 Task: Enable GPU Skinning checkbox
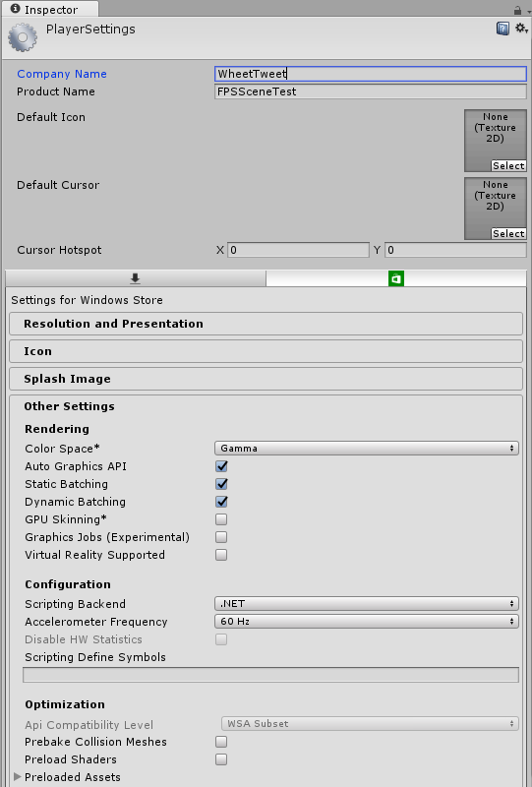coord(221,519)
